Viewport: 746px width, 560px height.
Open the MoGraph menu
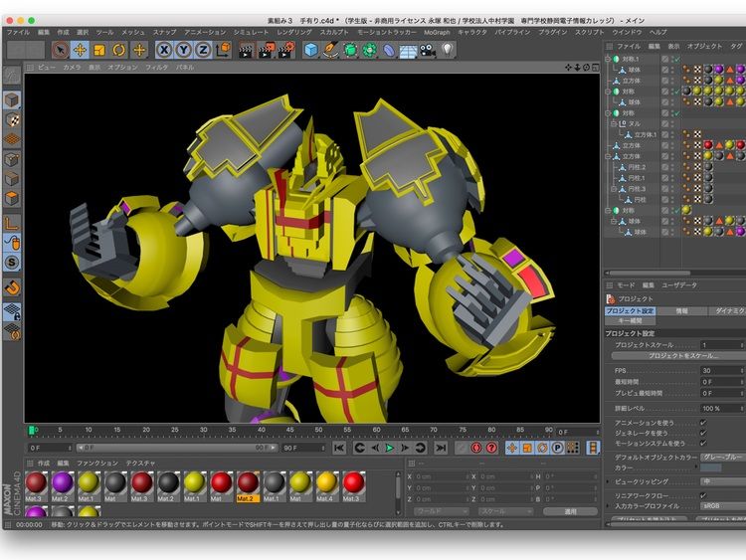[437, 32]
